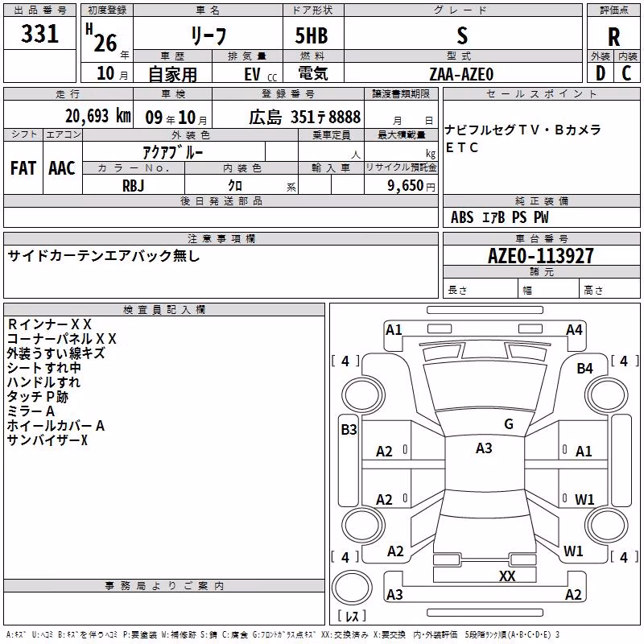Select the 長さ dimension field
The image size is (644, 644).
[x=480, y=288]
